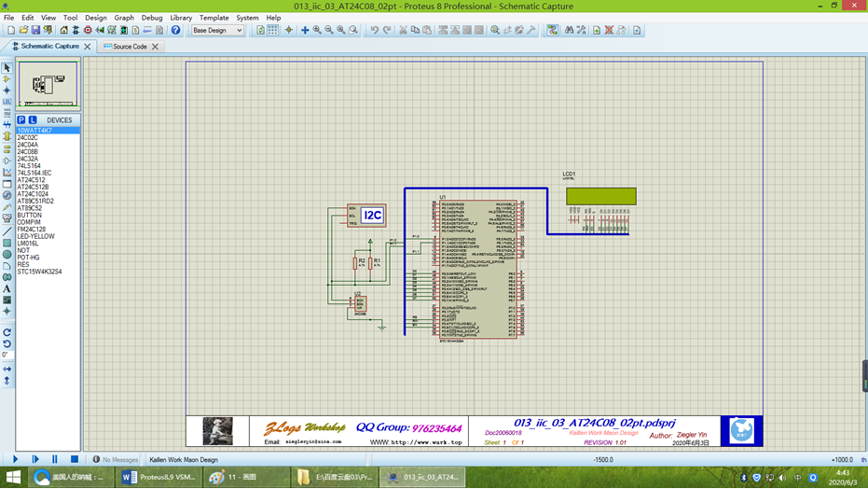Rotate anti-clockwise with the rotate icon
This screenshot has width=868, height=489.
(x=7, y=343)
